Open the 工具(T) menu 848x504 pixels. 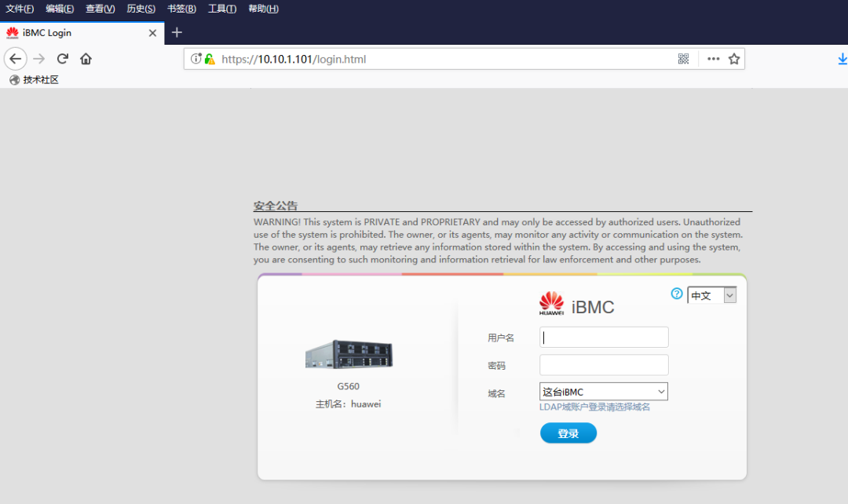click(x=222, y=9)
